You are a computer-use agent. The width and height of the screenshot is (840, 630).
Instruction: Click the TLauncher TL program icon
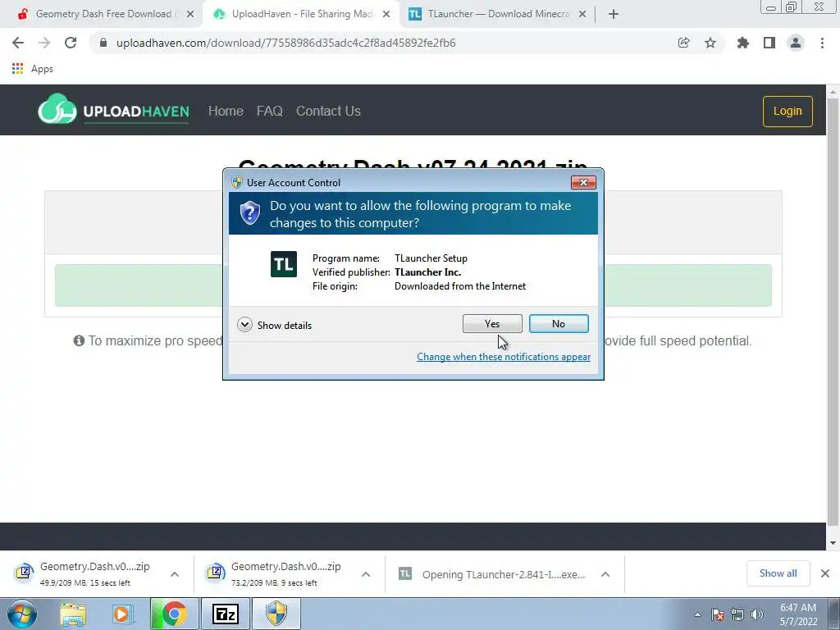(283, 264)
